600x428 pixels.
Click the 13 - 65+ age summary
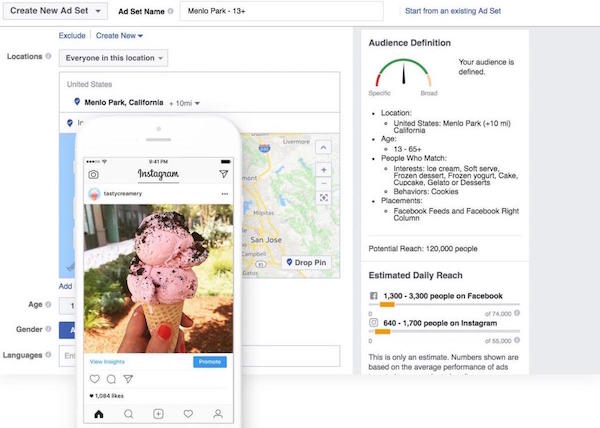click(x=407, y=149)
